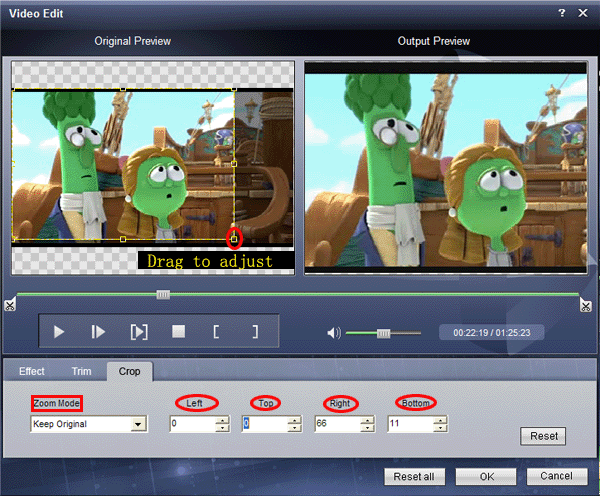Click the right scissors trim marker
The width and height of the screenshot is (600, 496).
pos(585,305)
